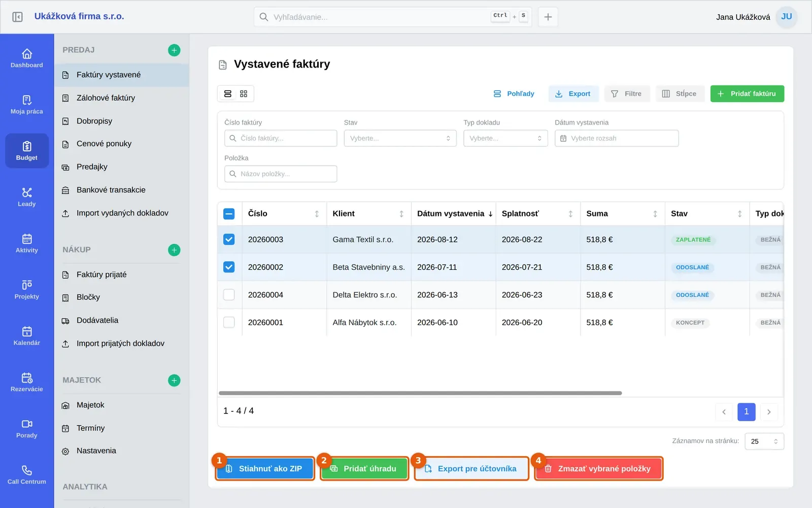Open Kalendár module
This screenshot has width=812, height=508.
27,336
